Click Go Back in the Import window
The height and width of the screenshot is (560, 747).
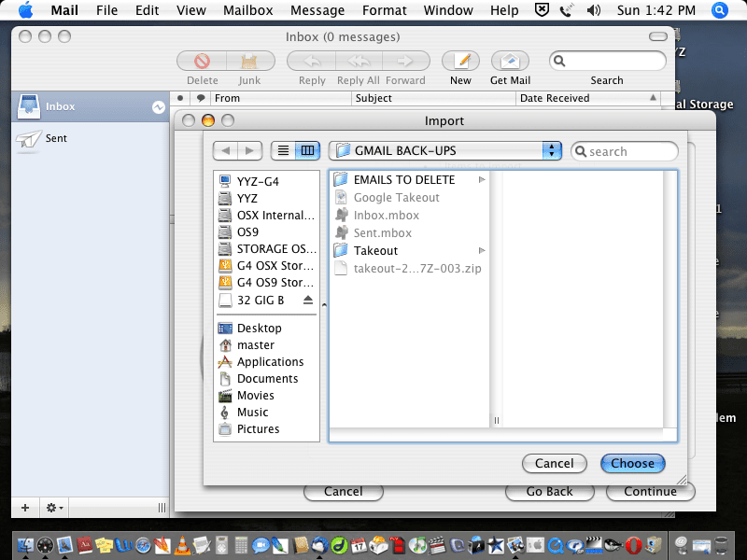click(549, 492)
